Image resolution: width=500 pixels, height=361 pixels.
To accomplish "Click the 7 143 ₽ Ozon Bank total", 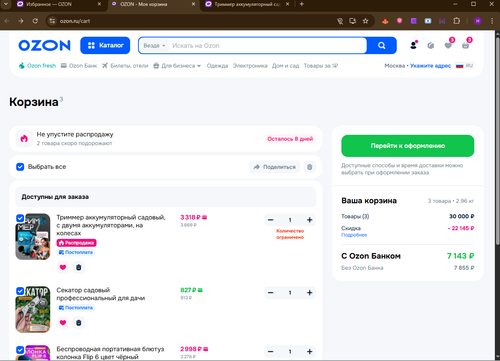I will [x=460, y=256].
